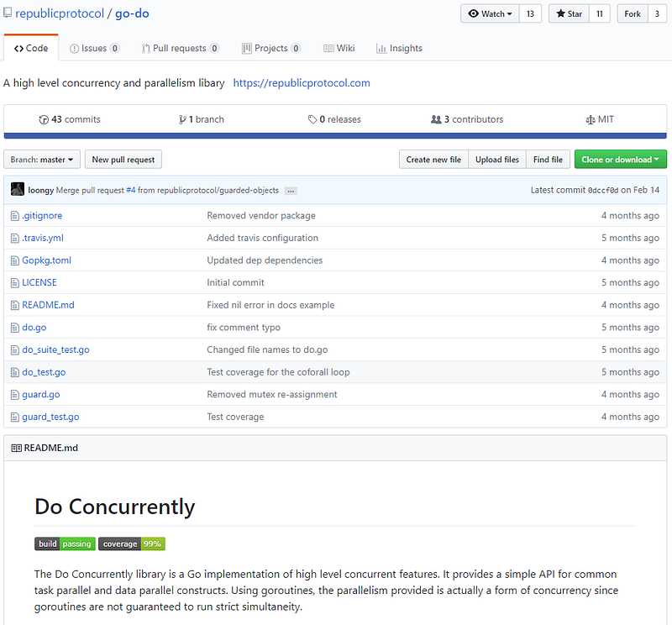Click the file icon next to guard.go
The image size is (672, 625).
tap(15, 395)
